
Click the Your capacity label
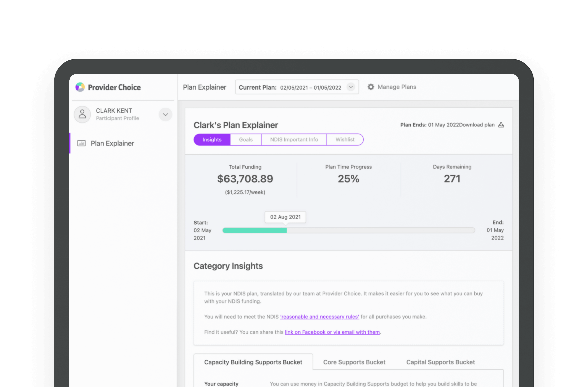pyautogui.click(x=221, y=384)
